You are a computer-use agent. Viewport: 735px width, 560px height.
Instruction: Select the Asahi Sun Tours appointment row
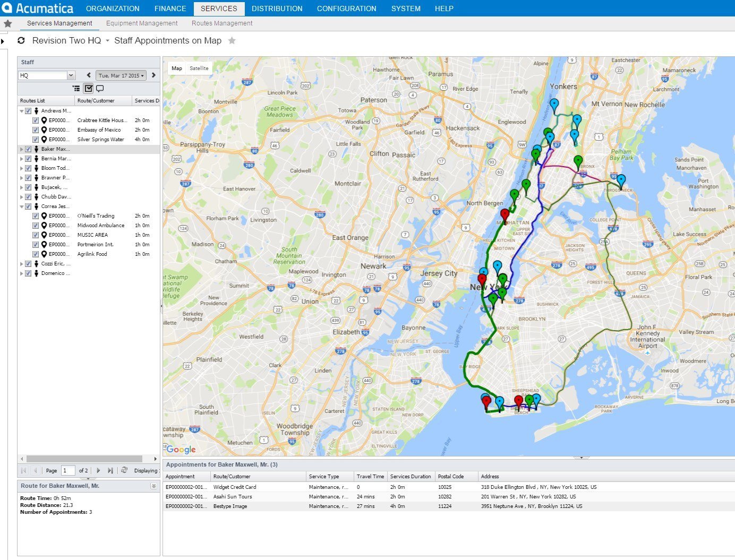coord(448,496)
